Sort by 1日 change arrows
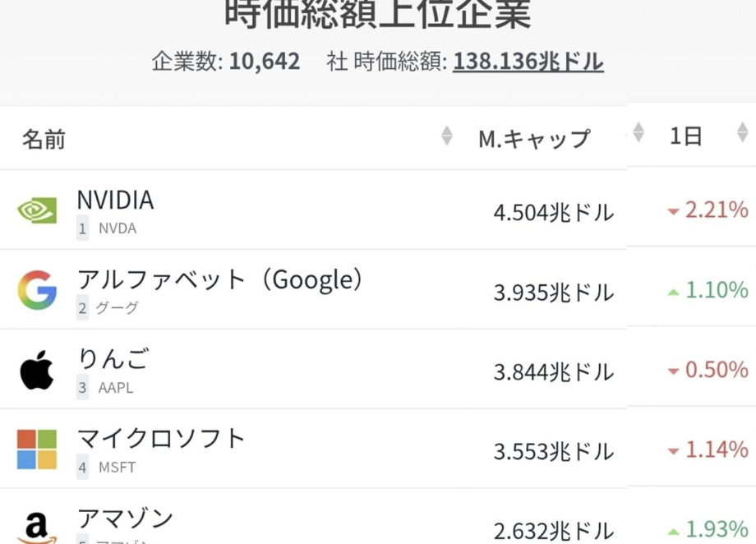 742,131
